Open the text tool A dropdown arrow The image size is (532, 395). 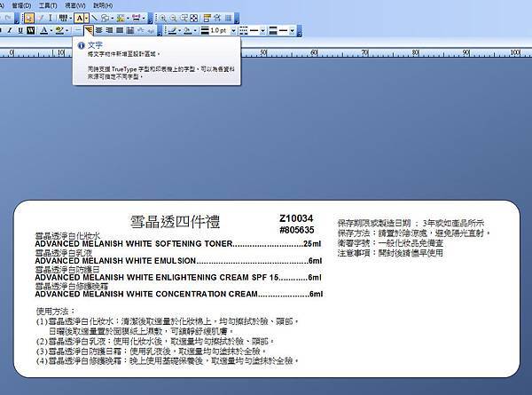click(x=87, y=18)
